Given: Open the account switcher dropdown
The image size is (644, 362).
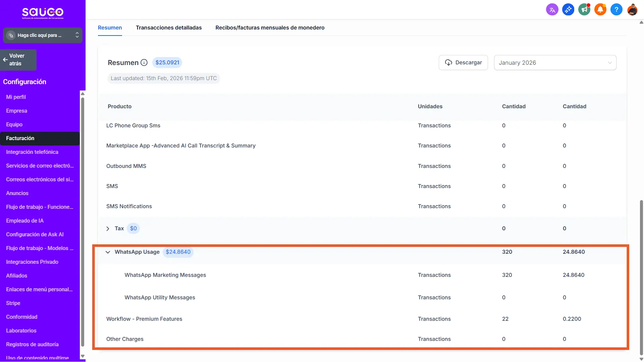Looking at the screenshot, I should (43, 35).
